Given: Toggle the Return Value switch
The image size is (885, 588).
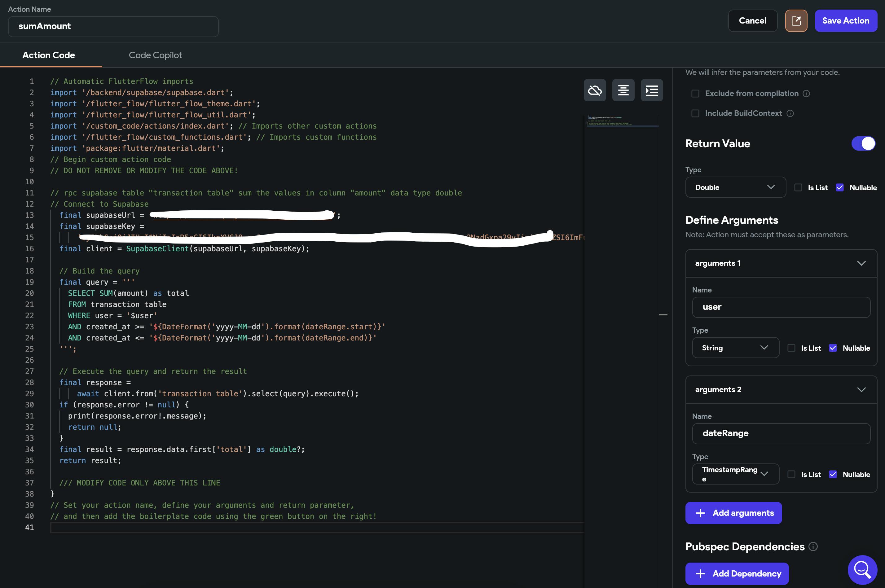Looking at the screenshot, I should tap(863, 144).
